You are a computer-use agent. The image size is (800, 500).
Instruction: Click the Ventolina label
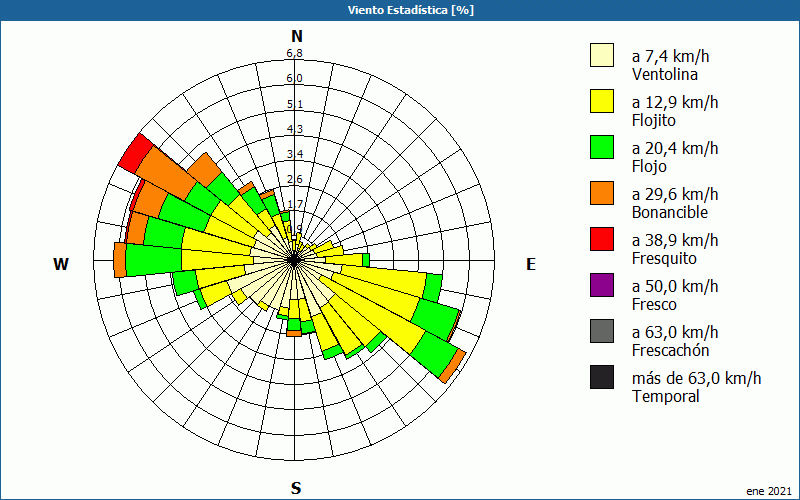click(665, 74)
